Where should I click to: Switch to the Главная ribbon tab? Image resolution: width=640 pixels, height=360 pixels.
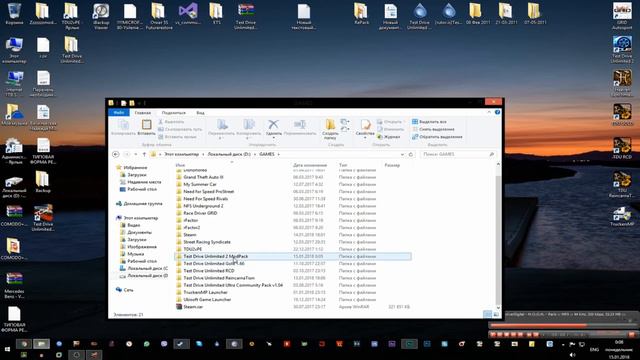click(x=142, y=113)
